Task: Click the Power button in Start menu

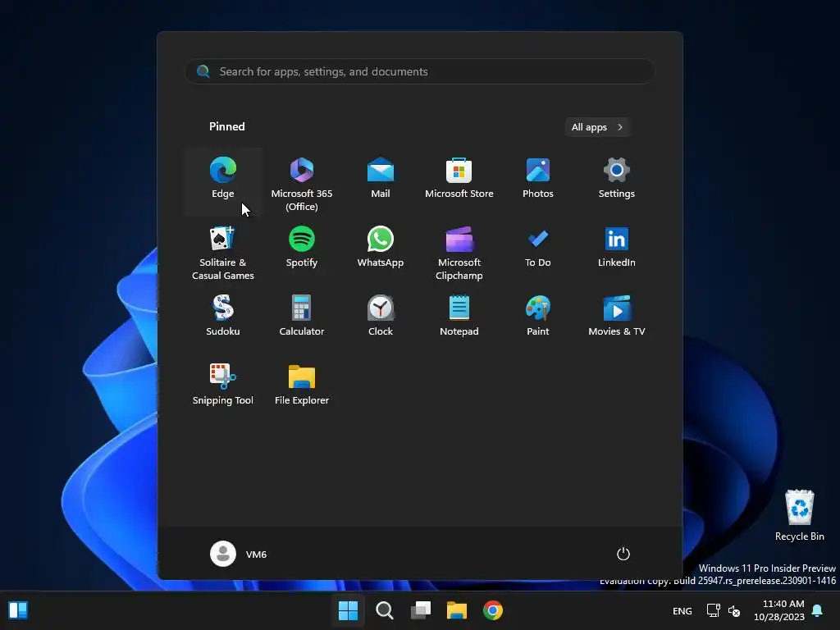Action: pyautogui.click(x=623, y=554)
